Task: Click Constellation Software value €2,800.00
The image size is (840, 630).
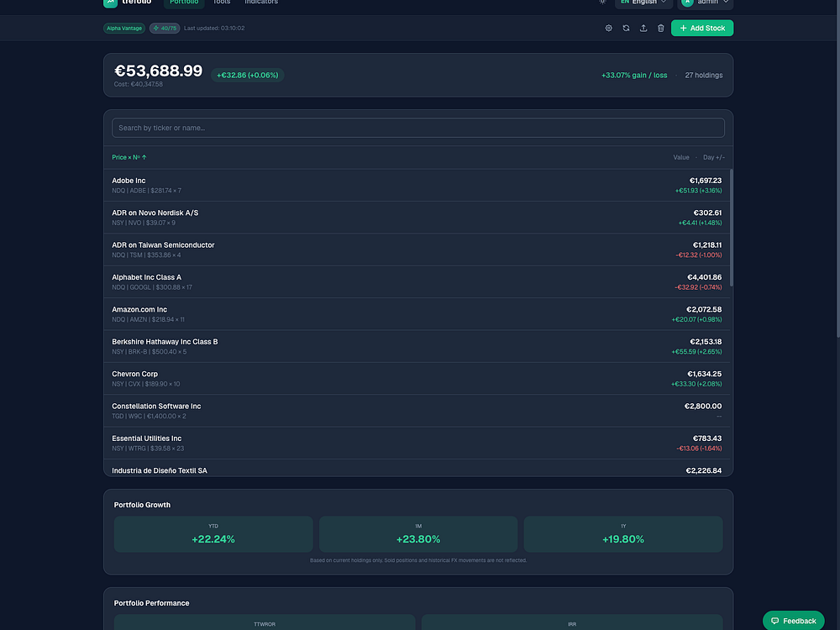Action: 703,406
